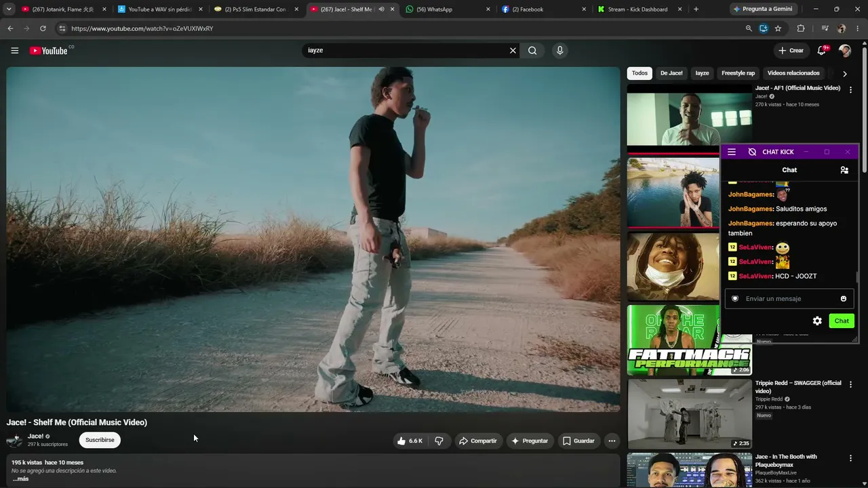Open Chat Kick hamburger menu
The height and width of the screenshot is (488, 868).
click(732, 152)
